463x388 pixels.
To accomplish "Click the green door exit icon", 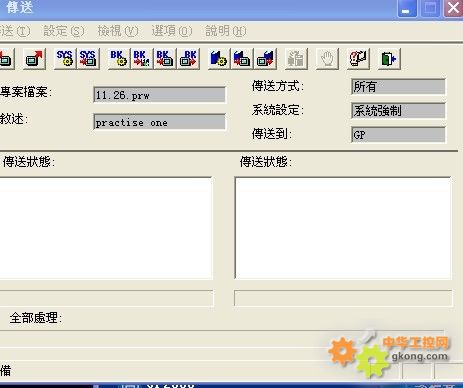I will click(x=389, y=59).
